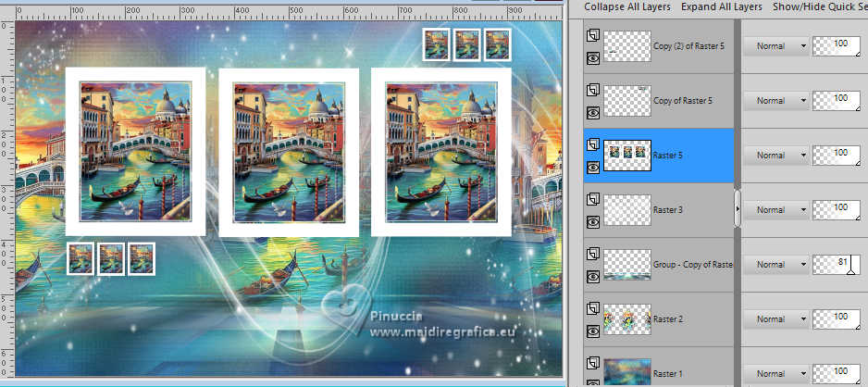Image resolution: width=868 pixels, height=387 pixels.
Task: Click Collapse All Layers
Action: pos(627,6)
